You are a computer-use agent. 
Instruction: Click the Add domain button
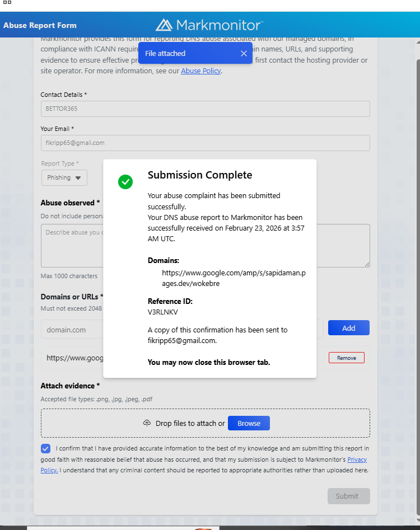point(349,328)
